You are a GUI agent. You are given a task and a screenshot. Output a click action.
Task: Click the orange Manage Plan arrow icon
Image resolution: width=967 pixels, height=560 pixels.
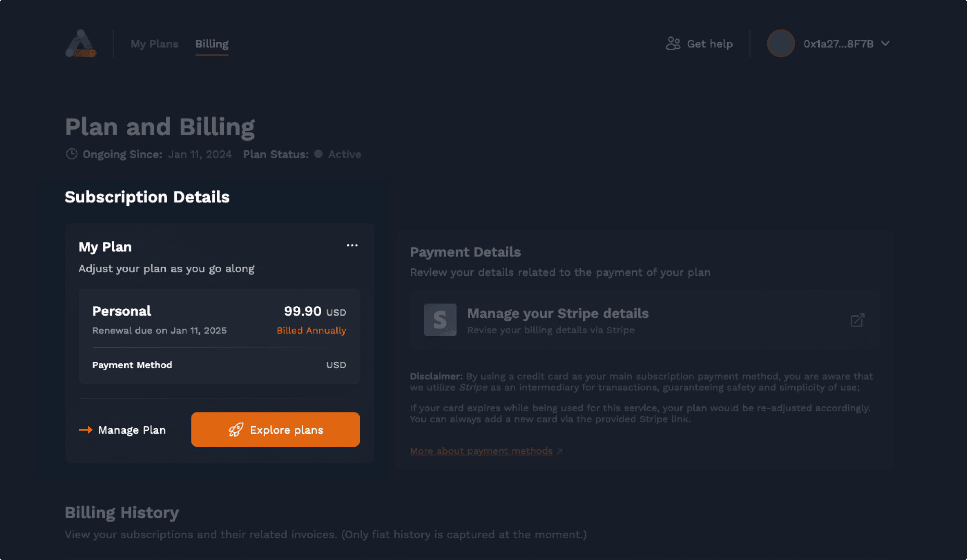pyautogui.click(x=86, y=430)
